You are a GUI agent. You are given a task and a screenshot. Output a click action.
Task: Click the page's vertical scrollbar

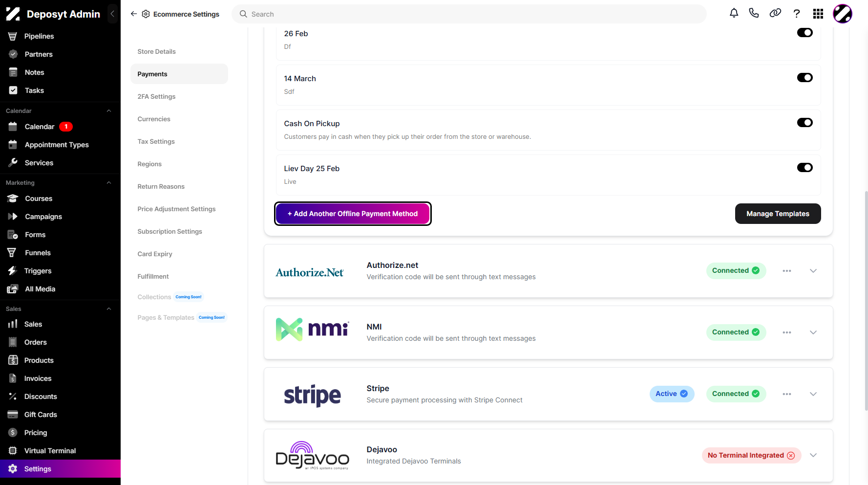[x=866, y=300]
